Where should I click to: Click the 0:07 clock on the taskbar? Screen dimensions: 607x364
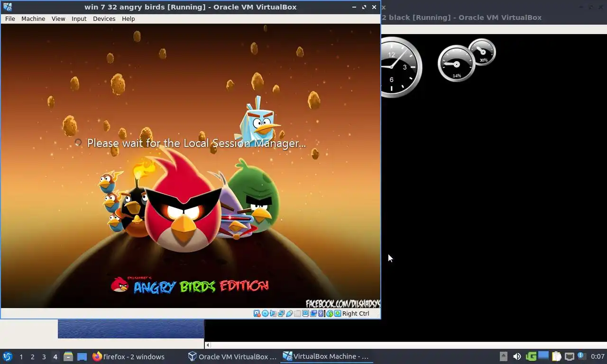598,356
